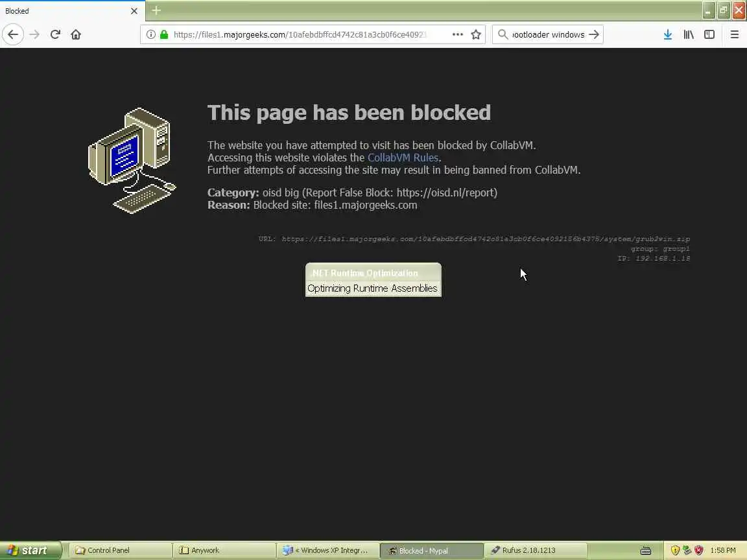Click the bootloader windows search field
The width and height of the screenshot is (747, 560).
point(548,34)
